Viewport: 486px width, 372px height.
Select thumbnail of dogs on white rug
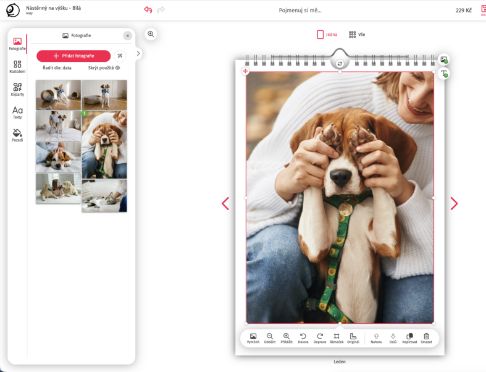[58, 188]
